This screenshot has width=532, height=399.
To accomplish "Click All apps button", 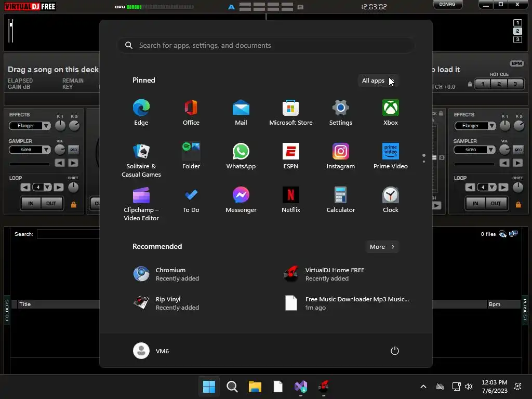I will point(378,81).
